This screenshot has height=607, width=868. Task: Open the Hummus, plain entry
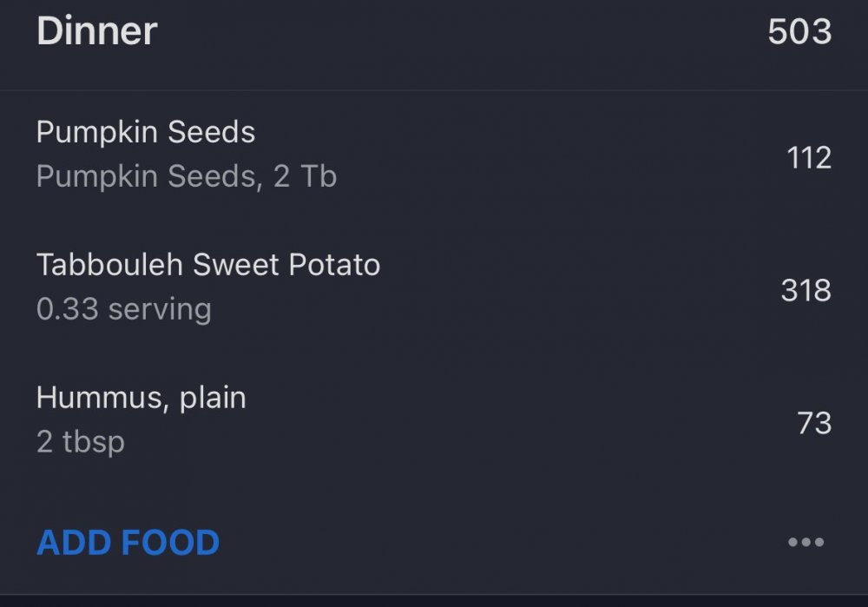tap(141, 398)
